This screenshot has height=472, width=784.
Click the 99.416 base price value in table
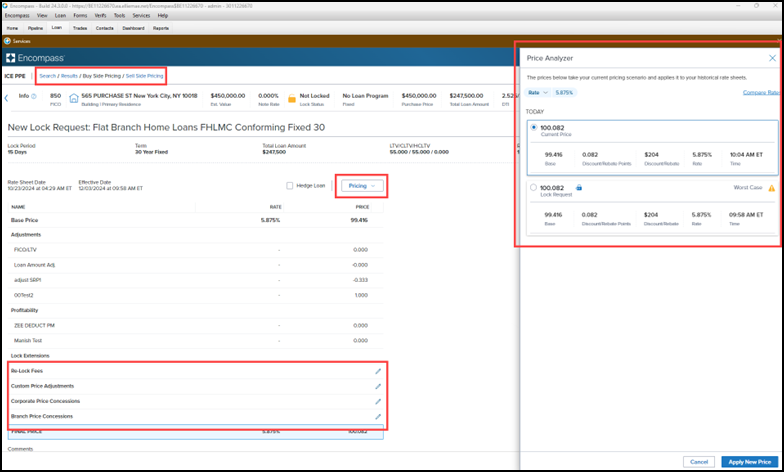pos(359,220)
